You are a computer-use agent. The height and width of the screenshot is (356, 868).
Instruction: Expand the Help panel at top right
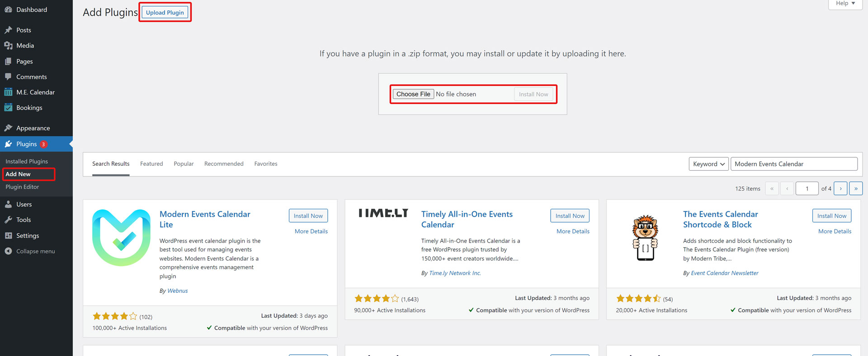pyautogui.click(x=845, y=4)
